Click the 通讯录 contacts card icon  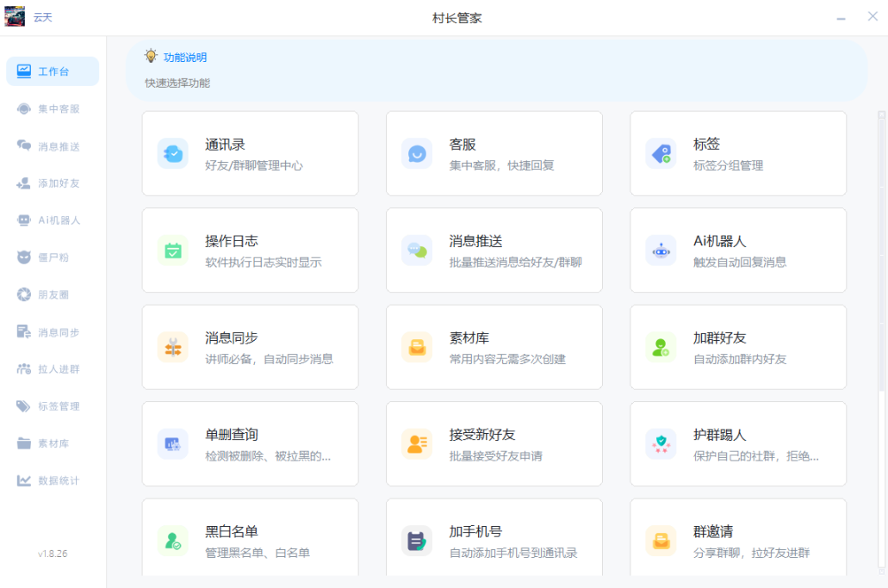coord(173,154)
